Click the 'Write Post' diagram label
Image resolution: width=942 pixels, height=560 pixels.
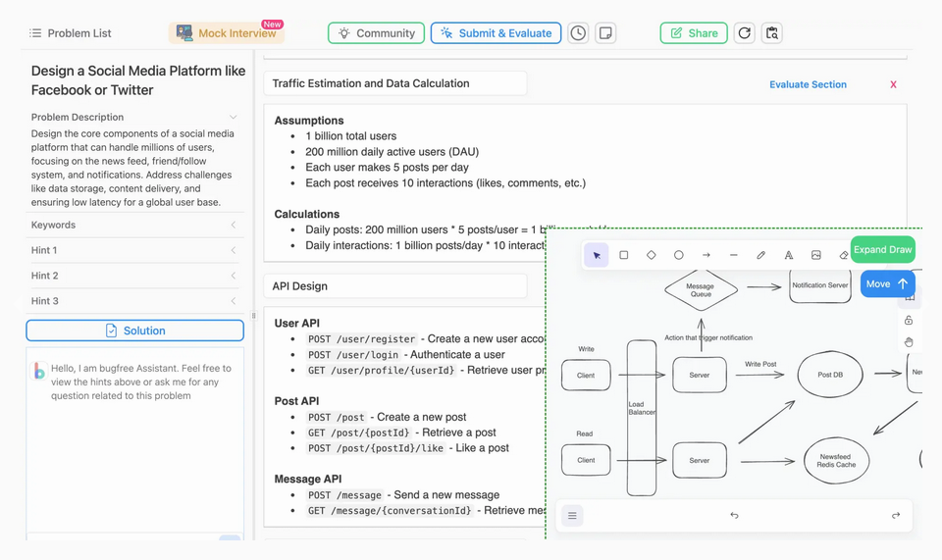(760, 364)
